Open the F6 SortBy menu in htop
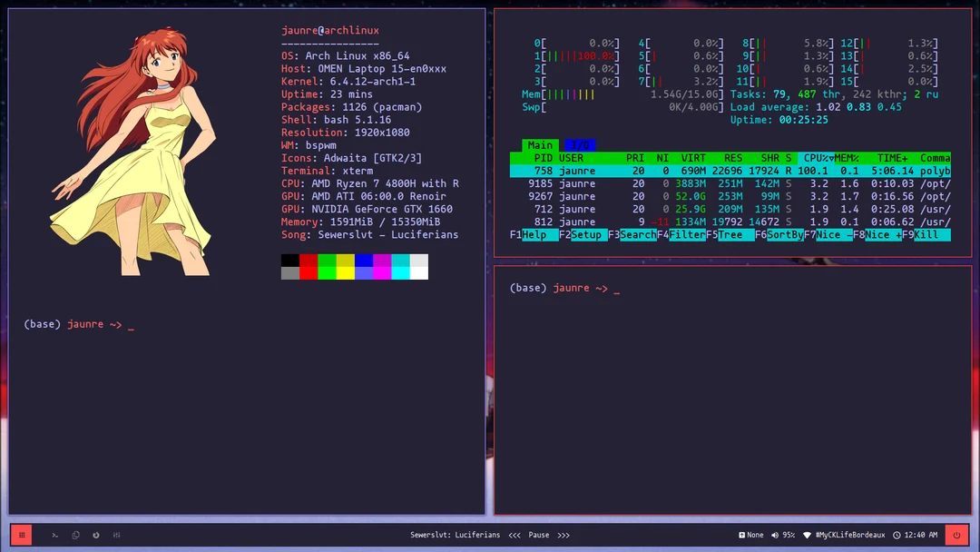The height and width of the screenshot is (552, 980). point(780,234)
